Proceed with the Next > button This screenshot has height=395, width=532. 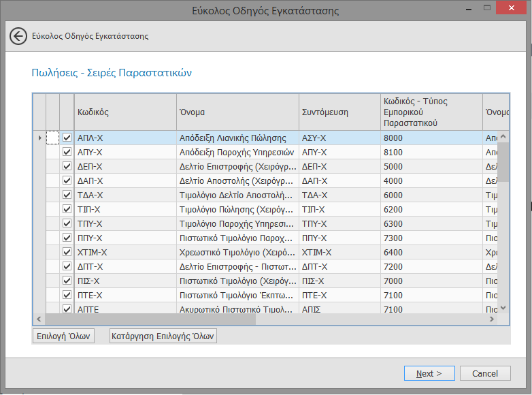pyautogui.click(x=429, y=373)
